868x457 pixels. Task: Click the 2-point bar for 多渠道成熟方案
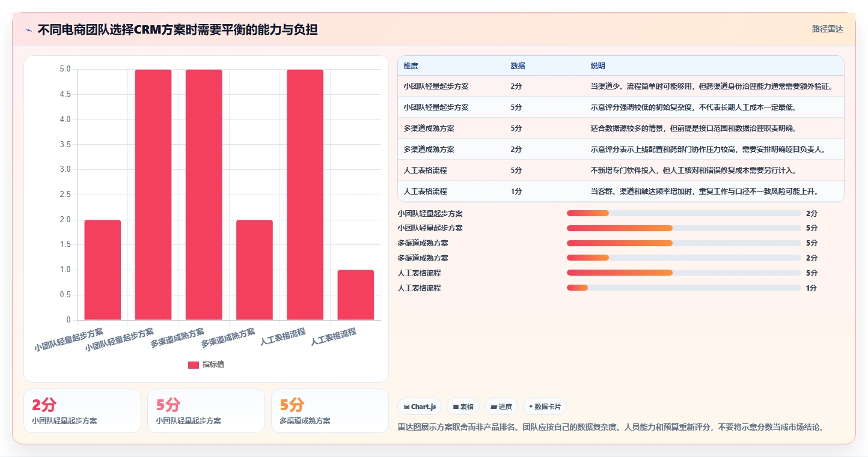click(254, 270)
